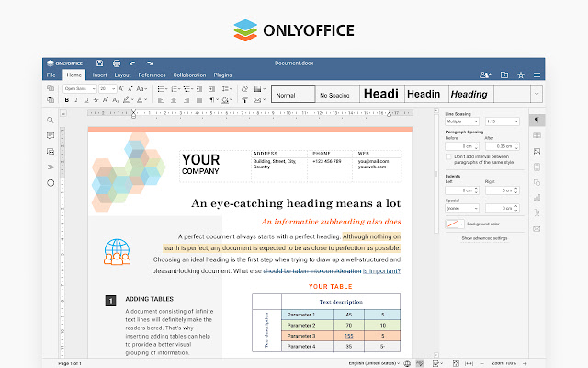This screenshot has height=368, width=588.
Task: Switch to the Layout tab
Action: [x=122, y=75]
